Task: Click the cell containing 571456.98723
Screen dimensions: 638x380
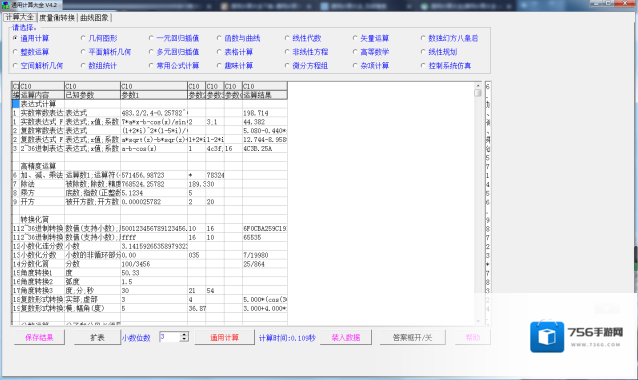Action: [x=154, y=175]
